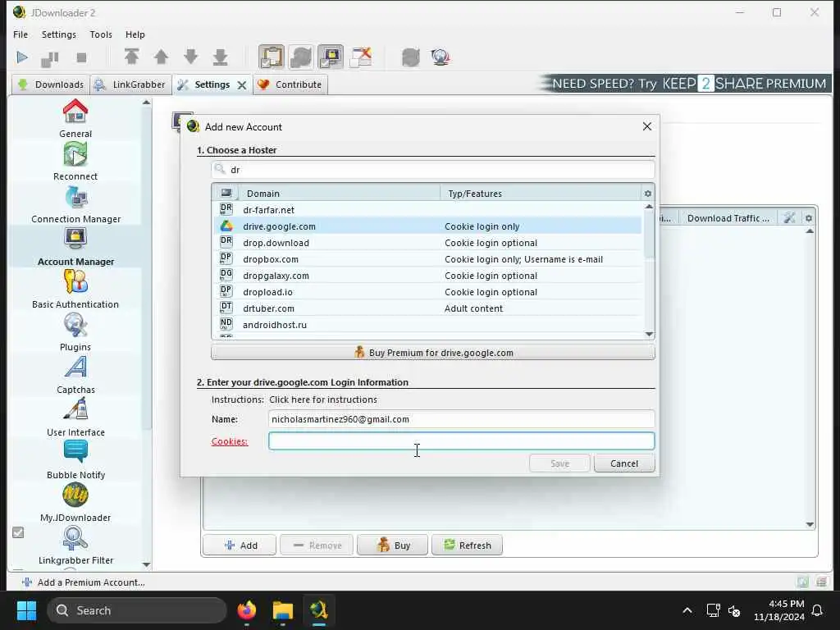Open Captchas settings in the sidebar

pos(75,375)
